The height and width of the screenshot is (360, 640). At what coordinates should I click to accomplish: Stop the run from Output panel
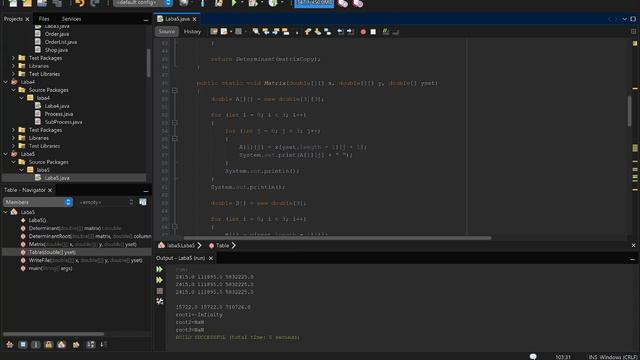pos(160,291)
